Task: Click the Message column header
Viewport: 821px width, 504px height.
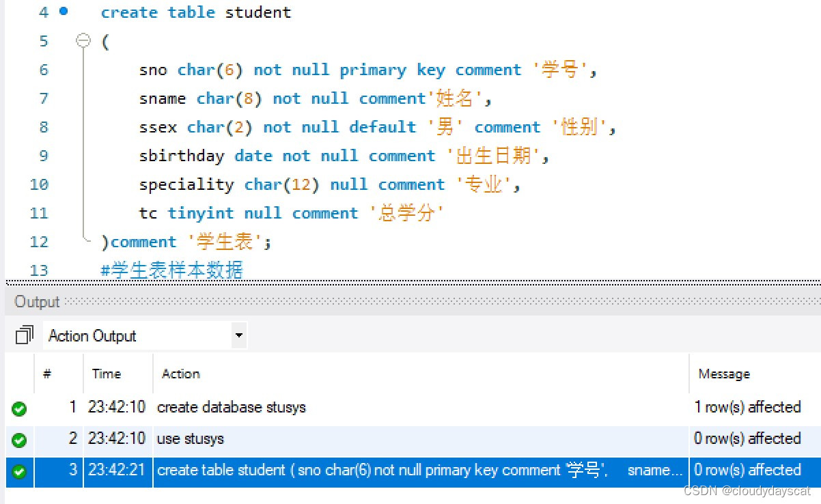Action: coord(723,374)
